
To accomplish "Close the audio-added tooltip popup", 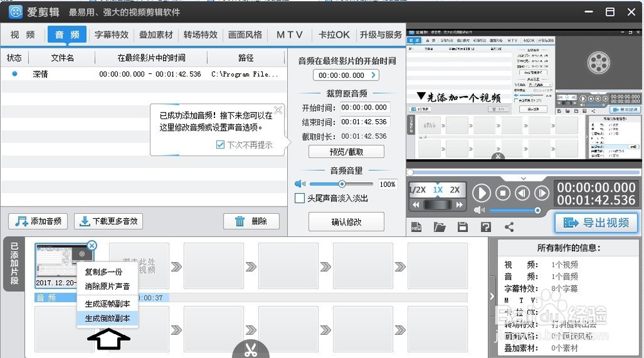I will coord(278,110).
